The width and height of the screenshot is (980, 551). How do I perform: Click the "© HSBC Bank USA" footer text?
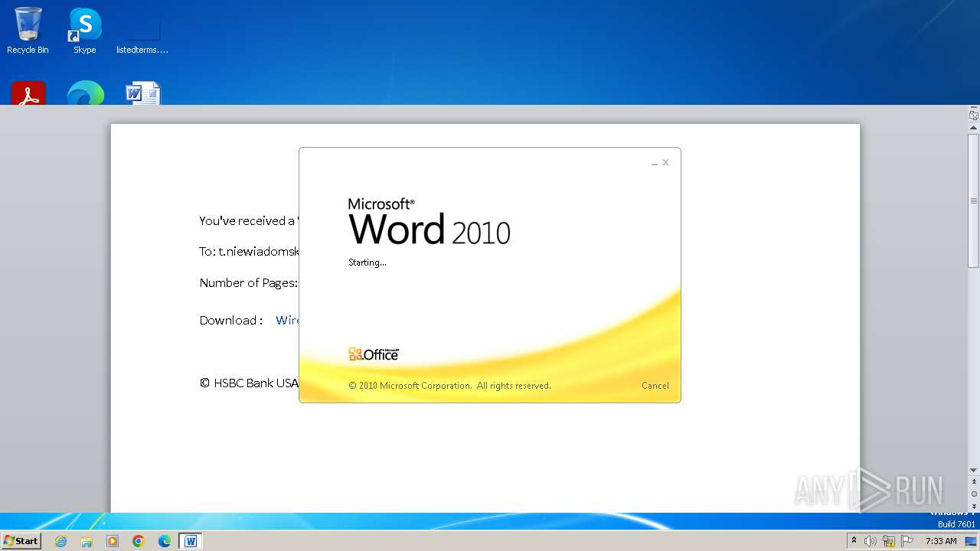tap(249, 383)
